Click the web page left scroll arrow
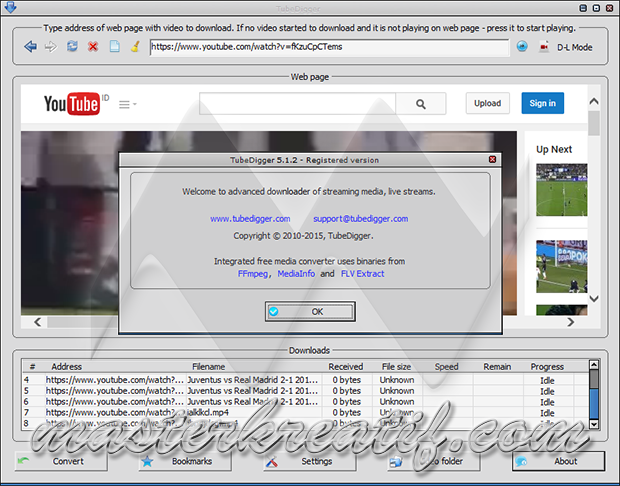This screenshot has height=486, width=620. click(38, 322)
